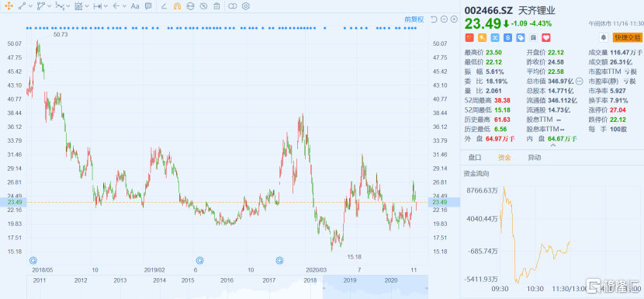The width and height of the screenshot is (644, 299).
Task: Click the highlighted range in year navigator
Action: pyautogui.click(x=375, y=287)
